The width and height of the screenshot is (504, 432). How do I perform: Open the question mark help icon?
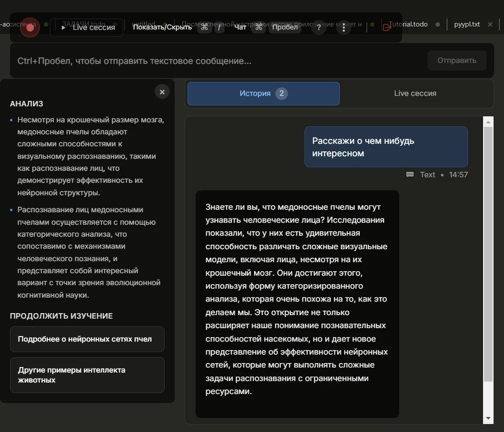319,27
